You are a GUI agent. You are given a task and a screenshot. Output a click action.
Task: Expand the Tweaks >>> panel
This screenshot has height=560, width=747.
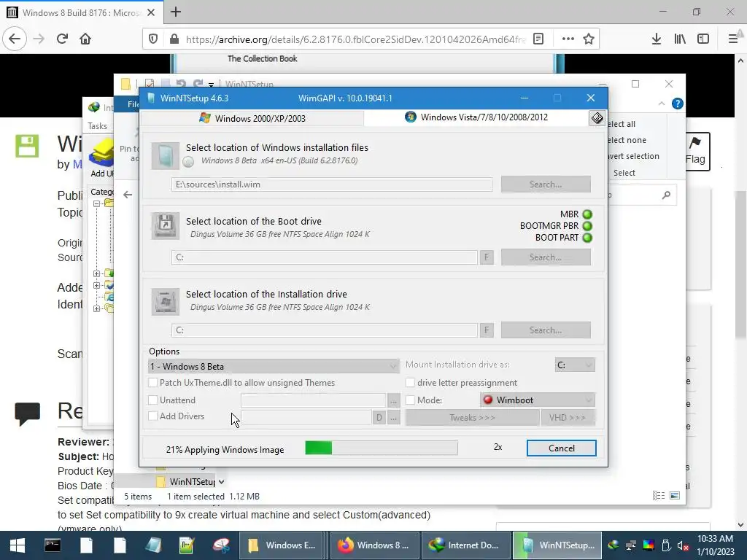coord(472,418)
